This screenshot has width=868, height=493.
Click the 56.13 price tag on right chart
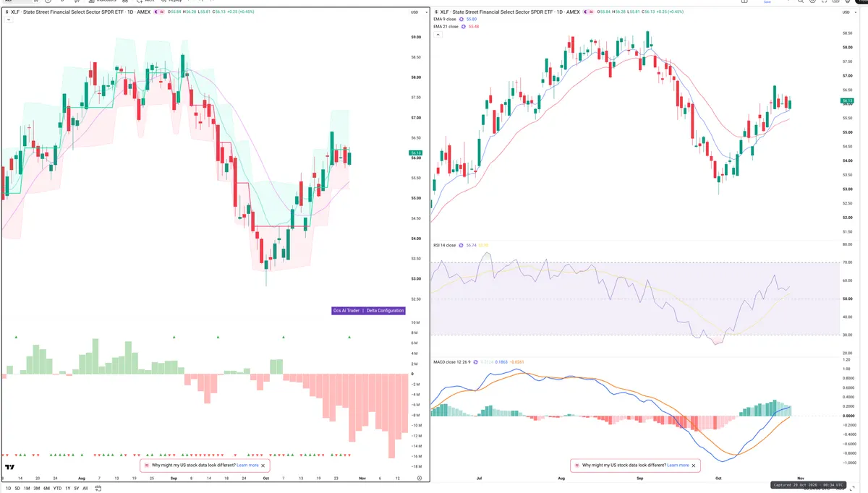point(847,100)
